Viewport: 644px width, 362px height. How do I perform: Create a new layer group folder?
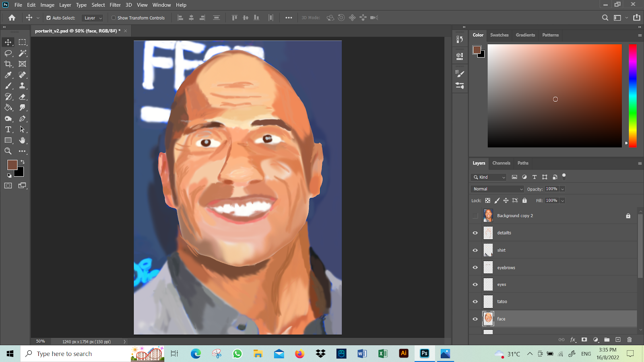click(x=607, y=340)
